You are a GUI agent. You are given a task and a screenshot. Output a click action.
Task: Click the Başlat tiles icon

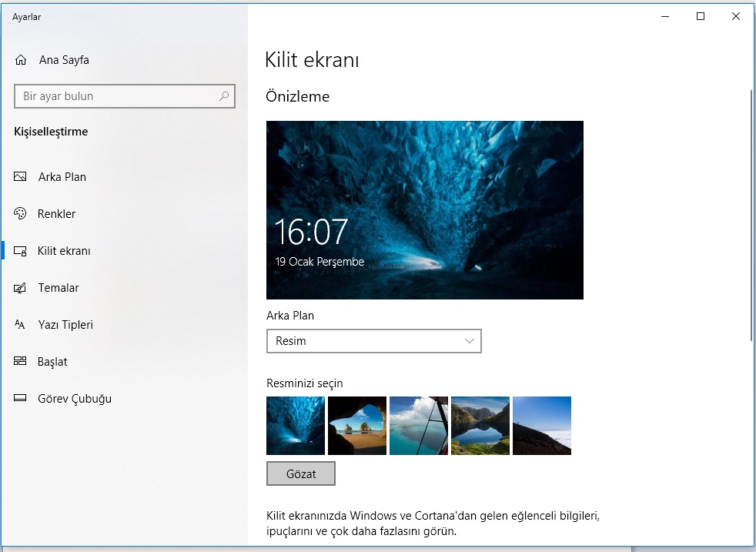[20, 361]
